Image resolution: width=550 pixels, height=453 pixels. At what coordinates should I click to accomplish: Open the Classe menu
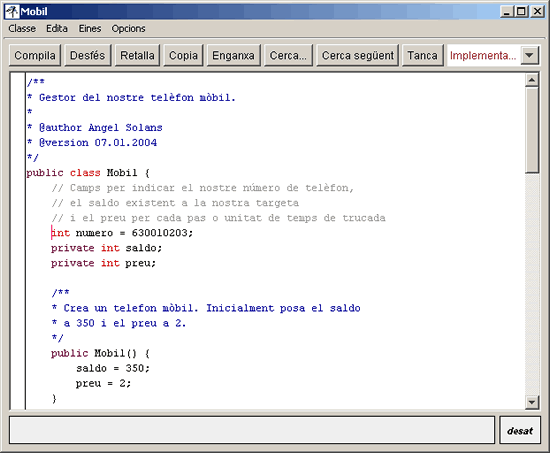pyautogui.click(x=22, y=28)
